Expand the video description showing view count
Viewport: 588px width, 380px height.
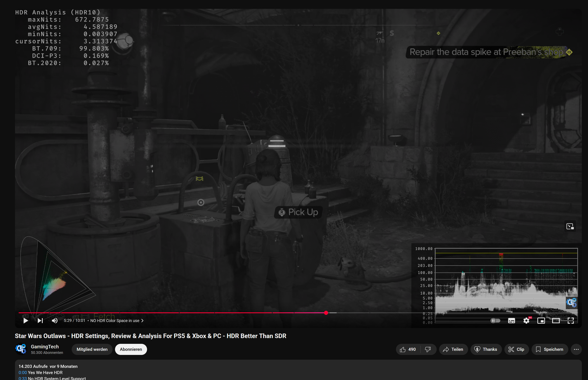coord(48,366)
